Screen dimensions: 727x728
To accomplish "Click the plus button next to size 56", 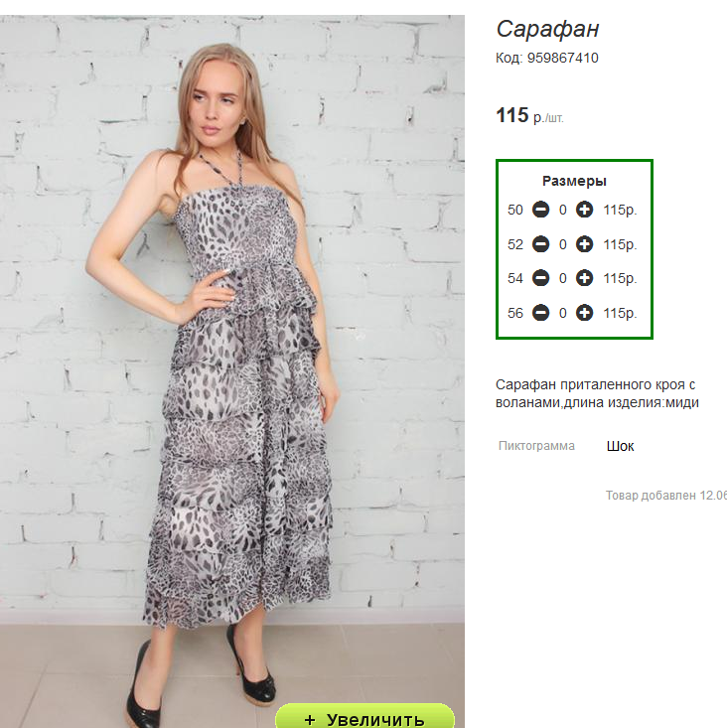I will click(585, 313).
